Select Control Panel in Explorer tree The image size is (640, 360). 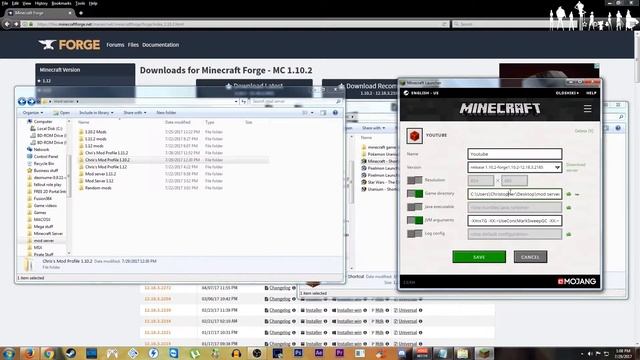point(46,157)
